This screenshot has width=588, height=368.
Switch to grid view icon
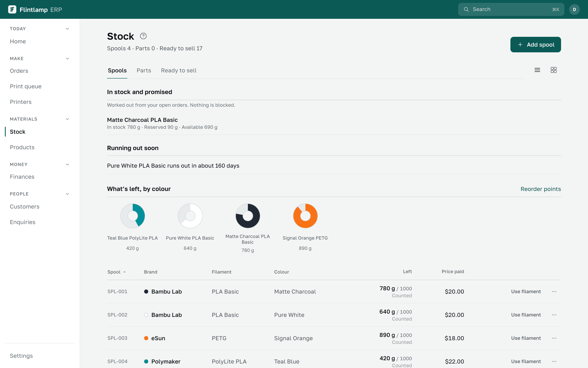coord(553,70)
